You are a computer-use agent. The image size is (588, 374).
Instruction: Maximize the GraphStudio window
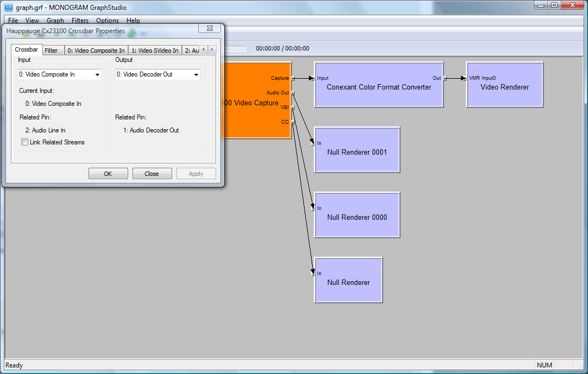click(x=554, y=5)
